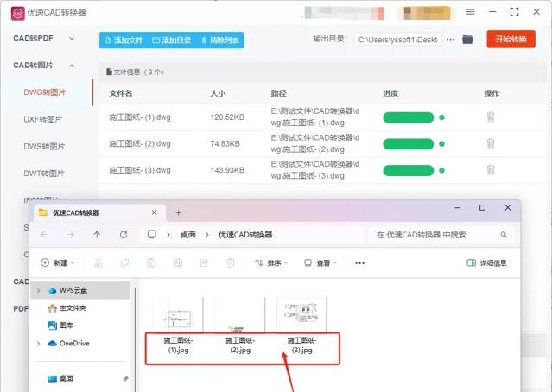Screen dimensions: 552x392
Task: Select DWS转图片 in the sidebar
Action: pyautogui.click(x=44, y=147)
